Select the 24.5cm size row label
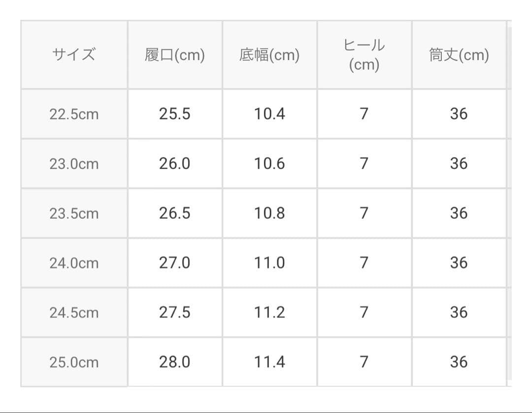The height and width of the screenshot is (413, 532). (x=74, y=312)
